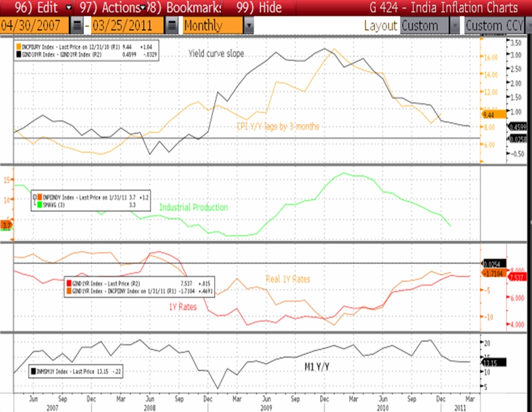Click the Custom CCY button
The height and width of the screenshot is (412, 532).
click(x=495, y=26)
